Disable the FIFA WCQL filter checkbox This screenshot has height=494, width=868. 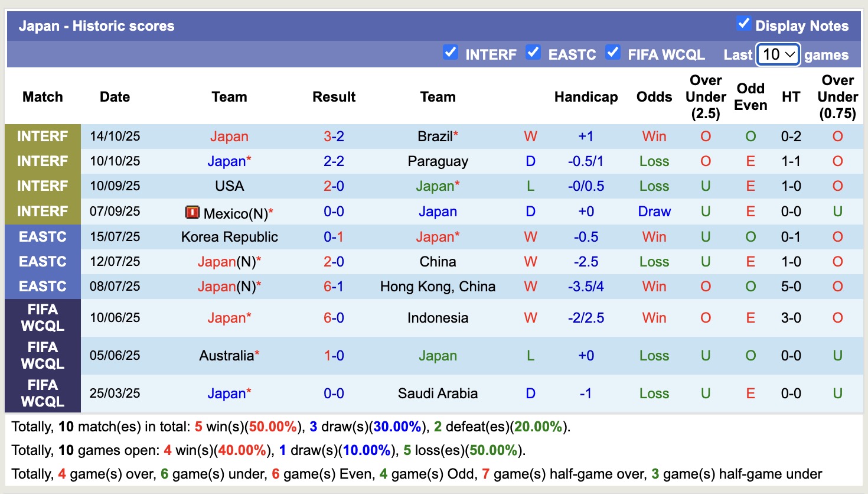(613, 53)
